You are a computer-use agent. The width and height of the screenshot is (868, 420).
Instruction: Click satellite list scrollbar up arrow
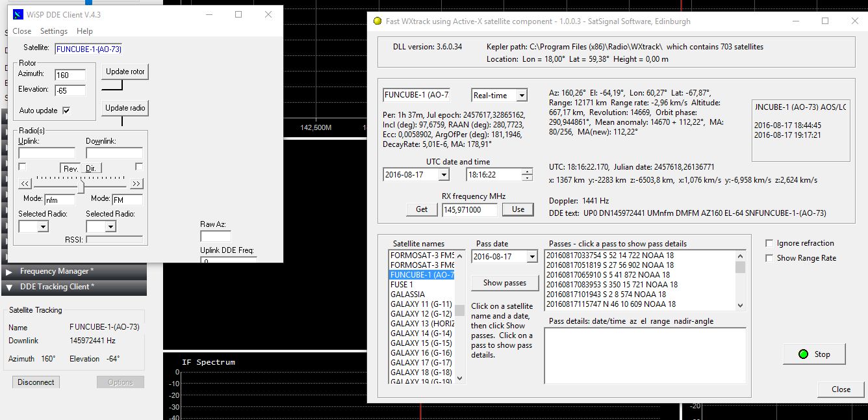(x=460, y=256)
